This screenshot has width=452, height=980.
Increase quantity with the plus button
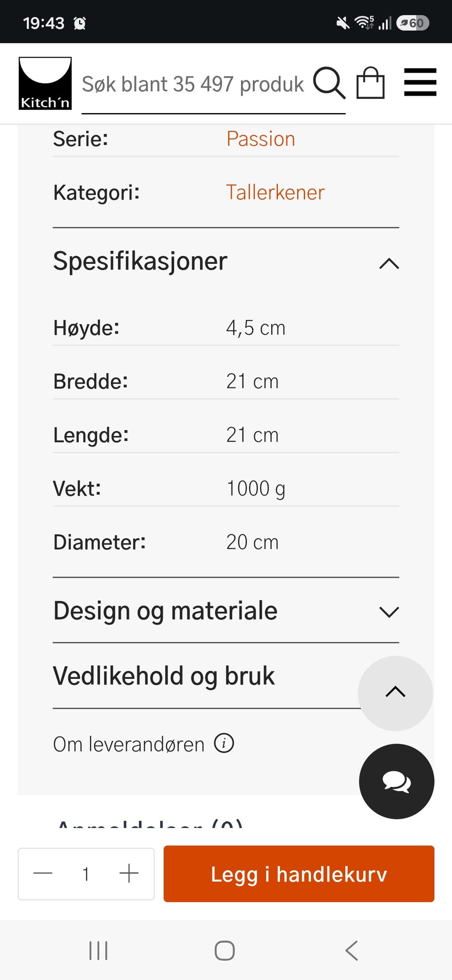point(129,874)
